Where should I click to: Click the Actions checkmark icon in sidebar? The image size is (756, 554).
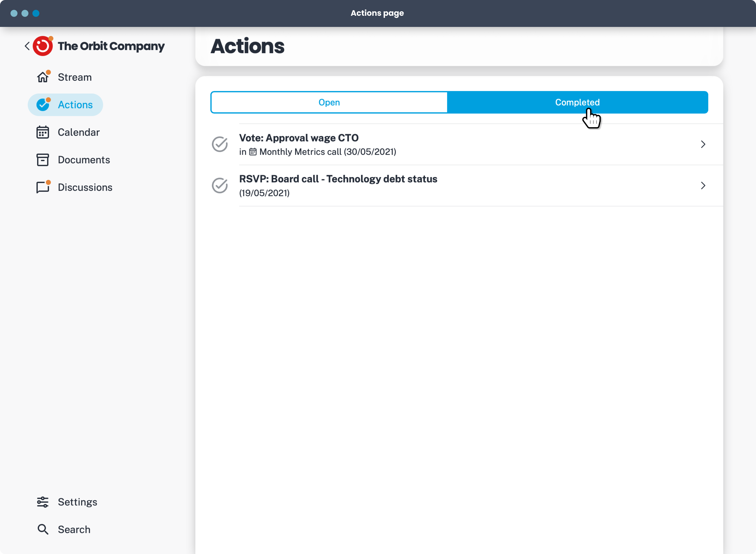coord(43,105)
